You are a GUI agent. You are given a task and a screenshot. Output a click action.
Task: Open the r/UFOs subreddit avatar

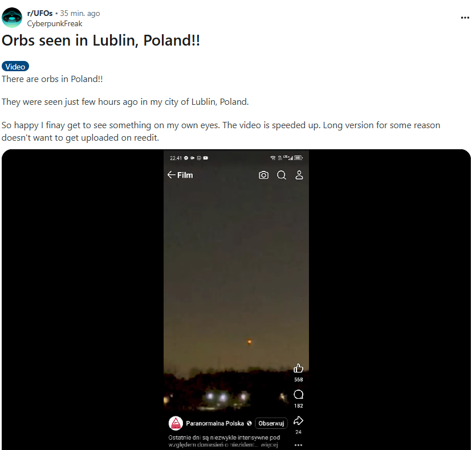(x=12, y=18)
